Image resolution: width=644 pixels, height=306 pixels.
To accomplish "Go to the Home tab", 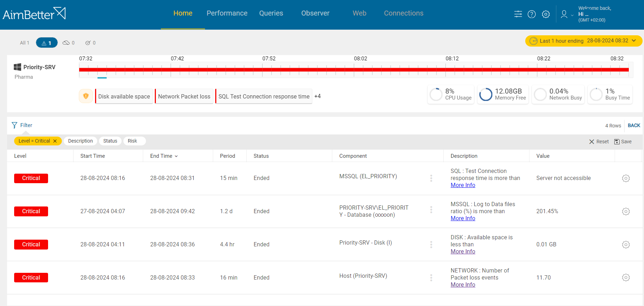I will coord(183,13).
